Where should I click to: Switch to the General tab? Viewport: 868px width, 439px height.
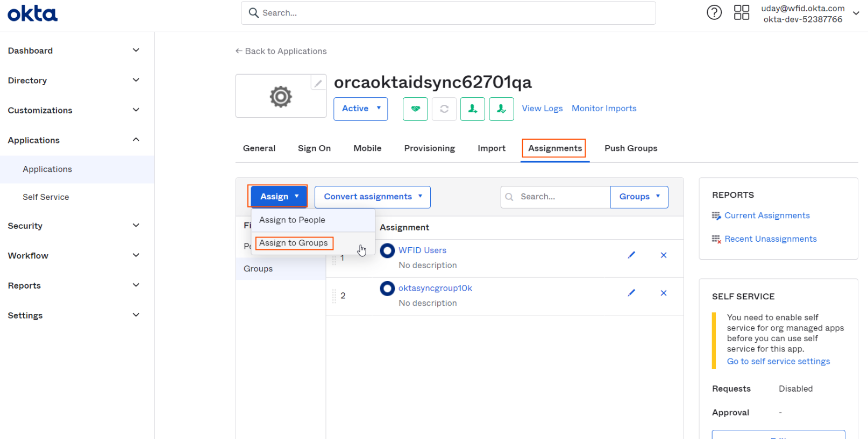coord(259,148)
